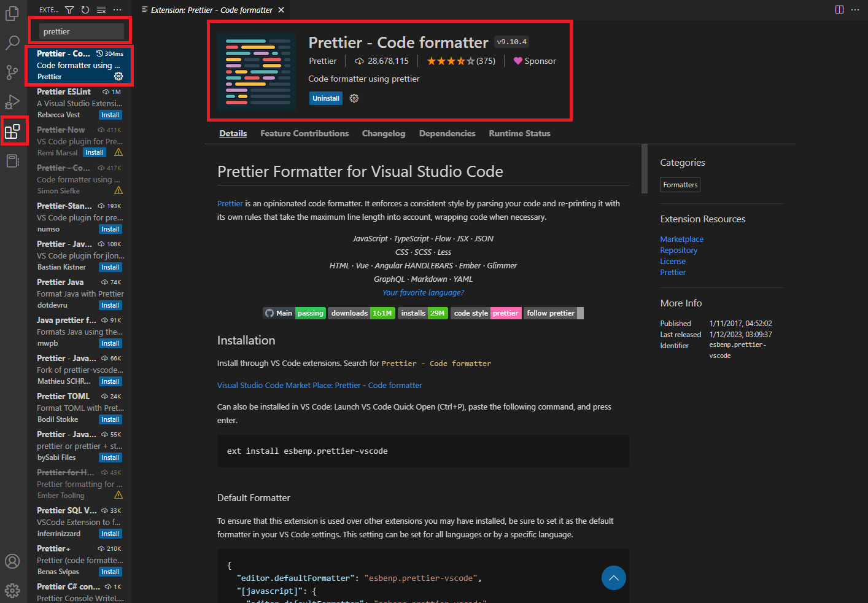Install Prettier Java by dotdevru
Screen dimensions: 868x603
tap(110, 305)
